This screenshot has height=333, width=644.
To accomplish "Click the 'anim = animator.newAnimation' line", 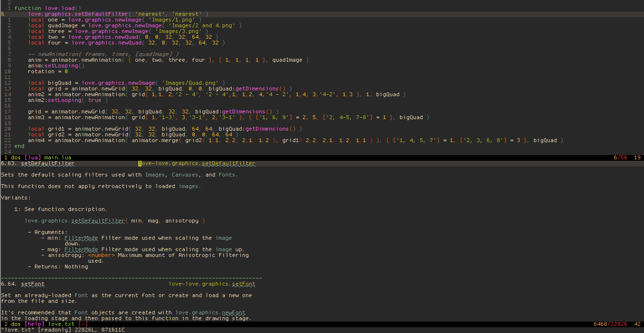I will click(168, 60).
